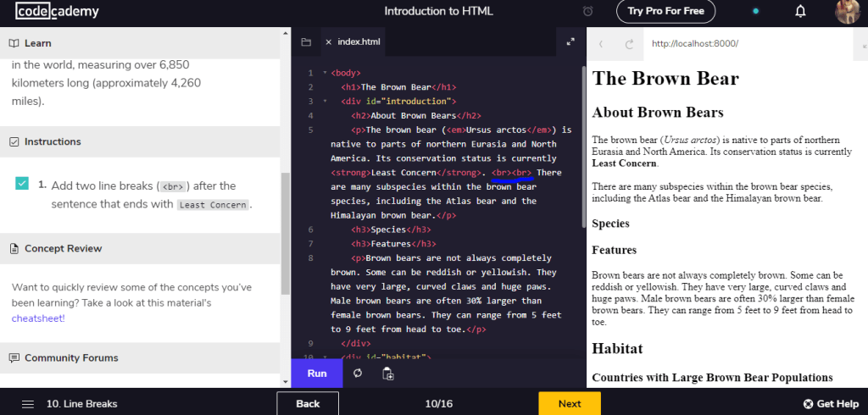
Task: Open the alarm clock timer icon
Action: [588, 12]
